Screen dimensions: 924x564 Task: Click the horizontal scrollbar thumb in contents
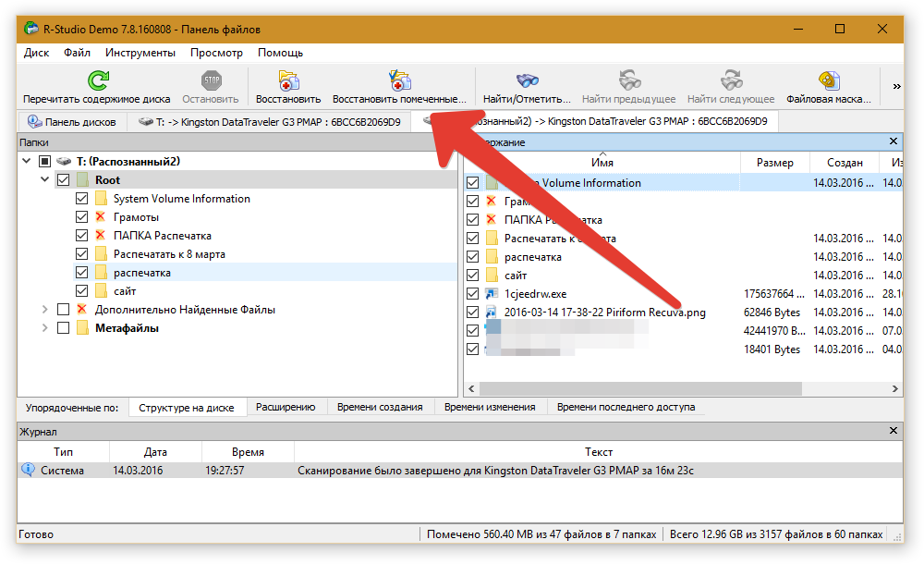pos(640,388)
